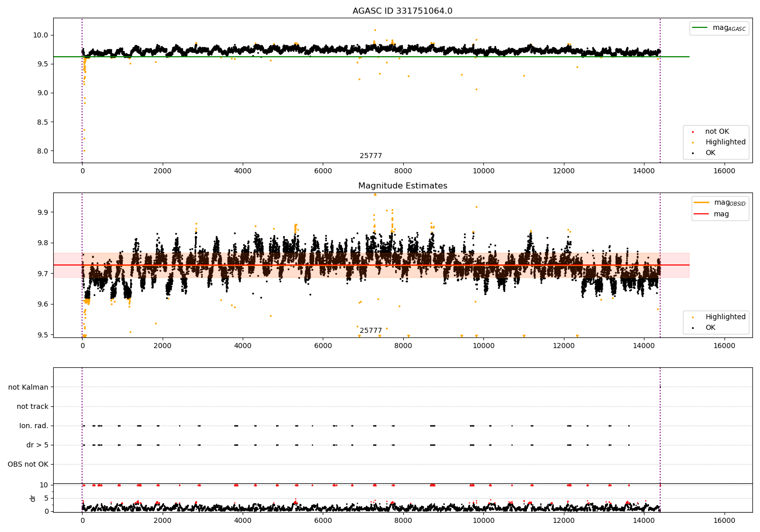Click the '10.0' y-axis tick of top plot

click(41, 35)
